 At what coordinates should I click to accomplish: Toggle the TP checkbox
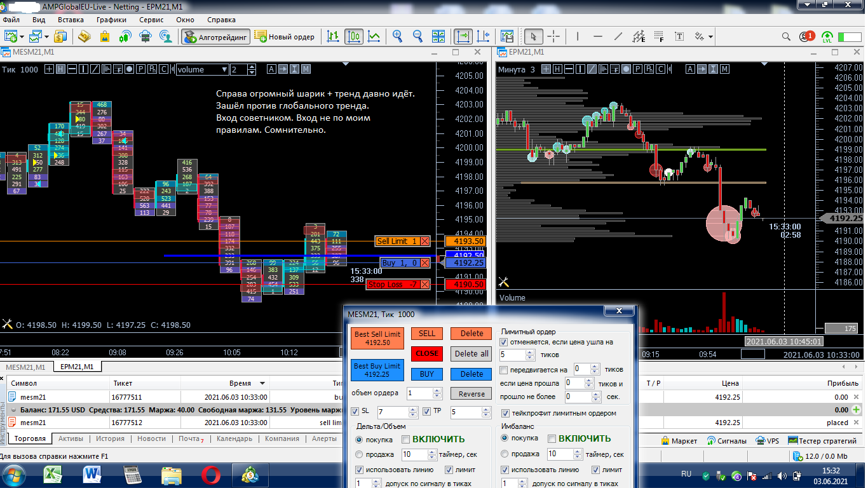pyautogui.click(x=427, y=412)
